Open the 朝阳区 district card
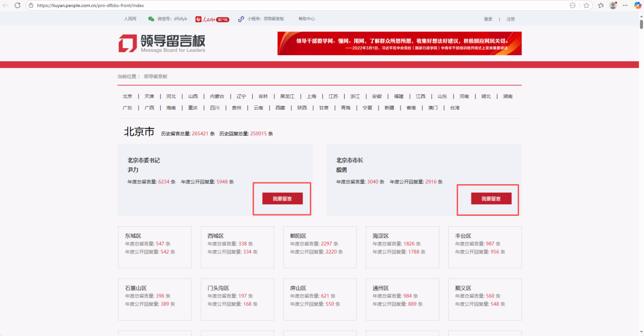The width and height of the screenshot is (644, 336). click(x=320, y=247)
